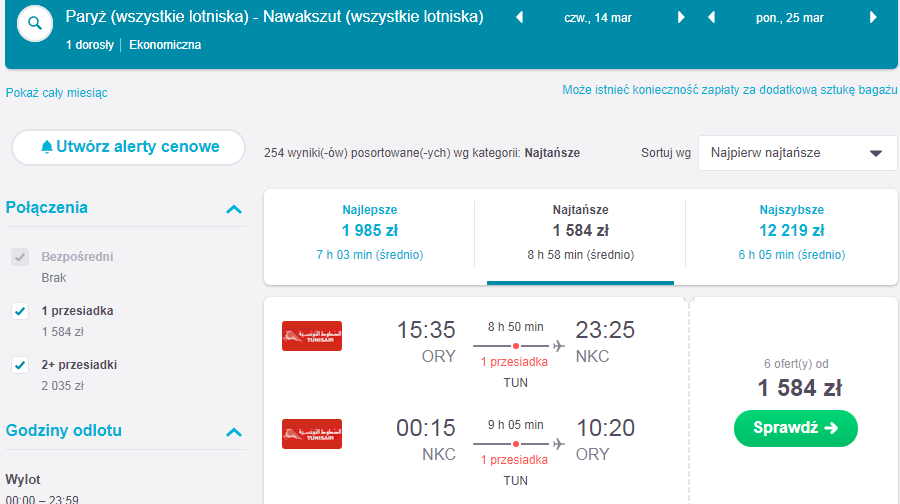
Task: Click the Tunisair logo of 15:35 flight
Action: (312, 336)
